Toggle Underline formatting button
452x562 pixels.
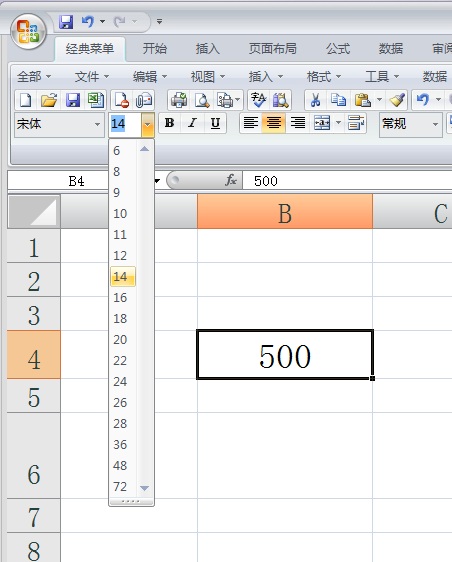[215, 123]
